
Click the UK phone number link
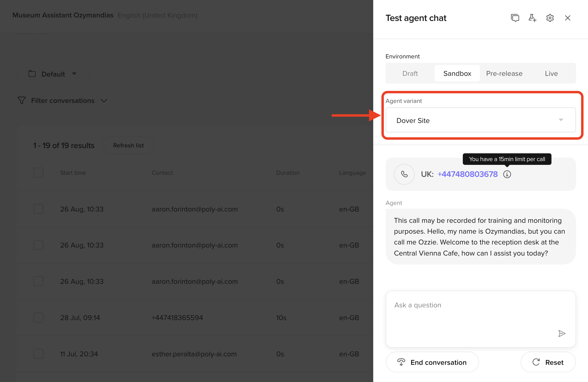pyautogui.click(x=468, y=174)
